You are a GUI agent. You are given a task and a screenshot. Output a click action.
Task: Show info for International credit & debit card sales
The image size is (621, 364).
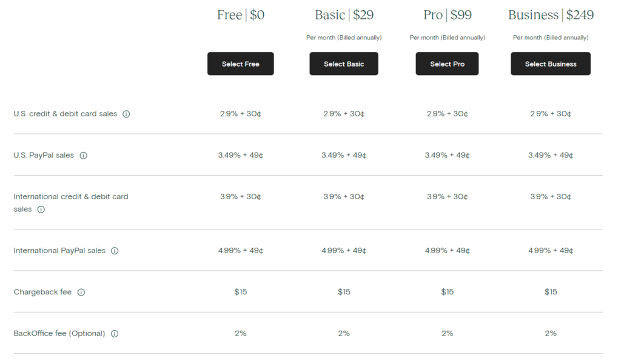pos(41,210)
